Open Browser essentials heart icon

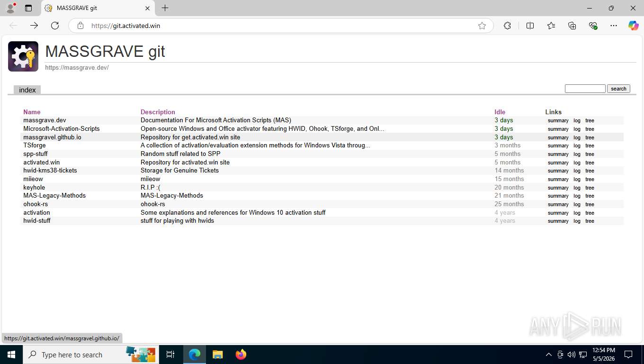[x=593, y=26]
